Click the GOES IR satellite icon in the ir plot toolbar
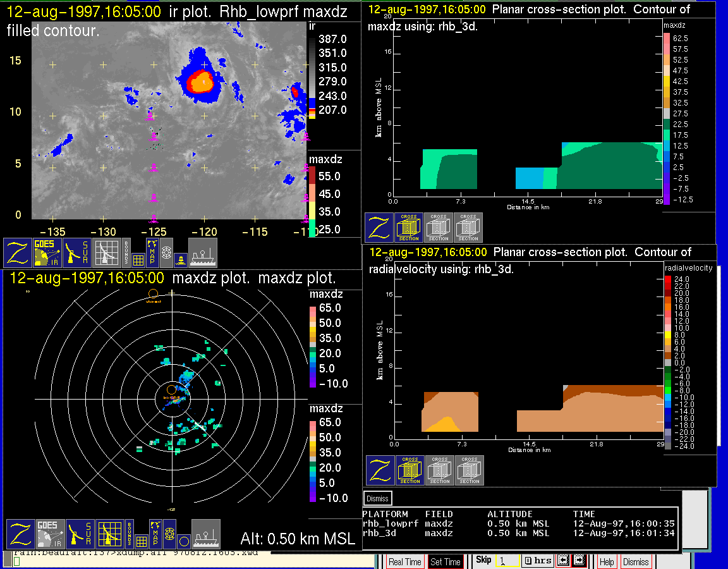 pyautogui.click(x=48, y=252)
